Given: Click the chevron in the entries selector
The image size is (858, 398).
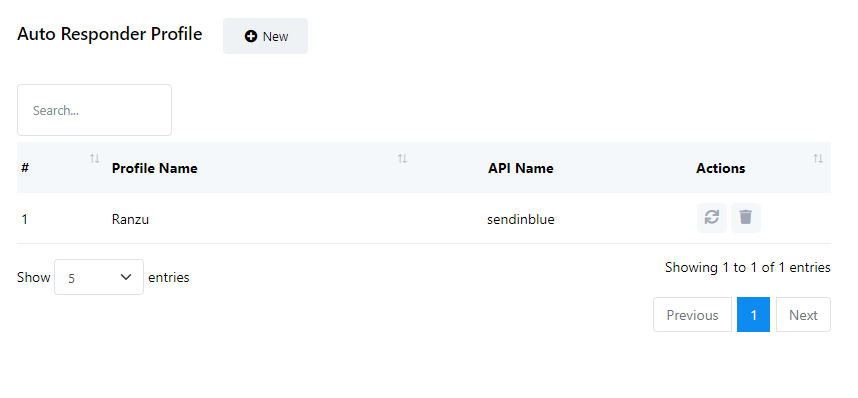Looking at the screenshot, I should click(126, 277).
